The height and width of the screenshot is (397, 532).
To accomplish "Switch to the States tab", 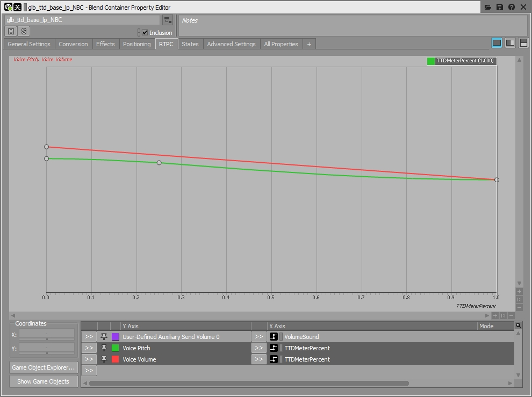I will [x=190, y=44].
